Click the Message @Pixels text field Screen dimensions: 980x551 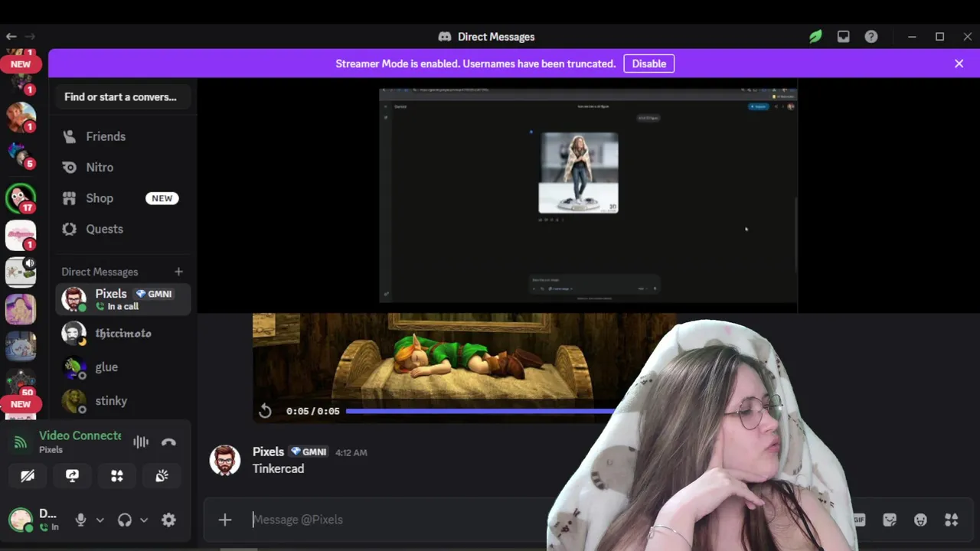(398, 520)
